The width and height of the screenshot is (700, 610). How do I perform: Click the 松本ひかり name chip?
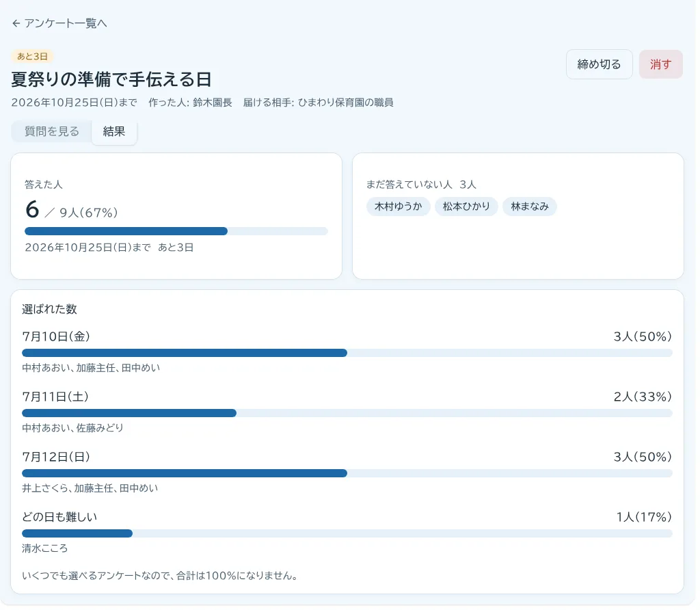point(466,207)
